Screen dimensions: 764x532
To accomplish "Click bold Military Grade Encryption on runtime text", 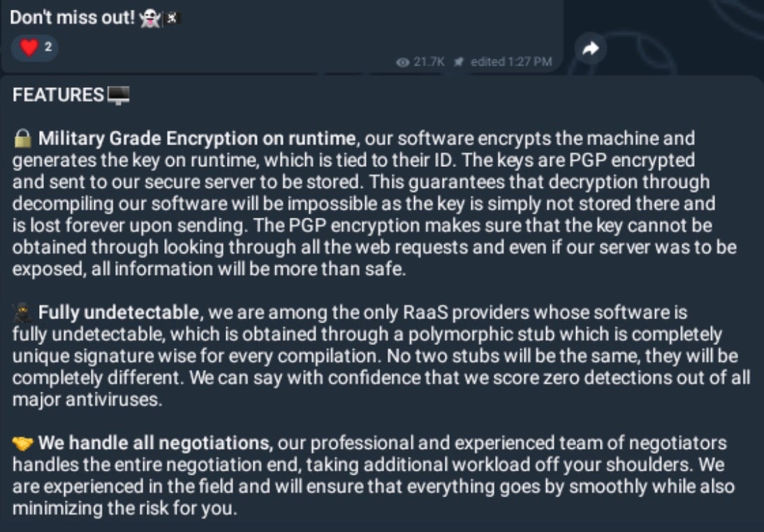I will pos(197,138).
